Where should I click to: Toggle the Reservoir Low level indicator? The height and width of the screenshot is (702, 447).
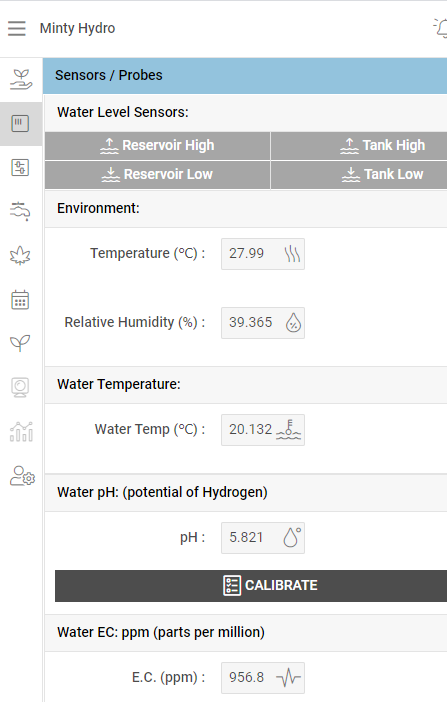158,175
